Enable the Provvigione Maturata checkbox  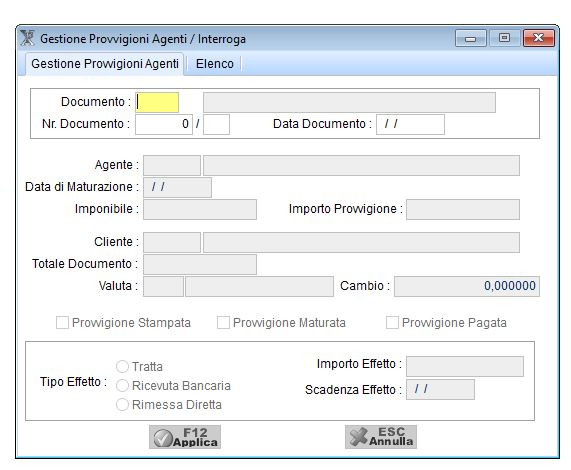coord(223,323)
